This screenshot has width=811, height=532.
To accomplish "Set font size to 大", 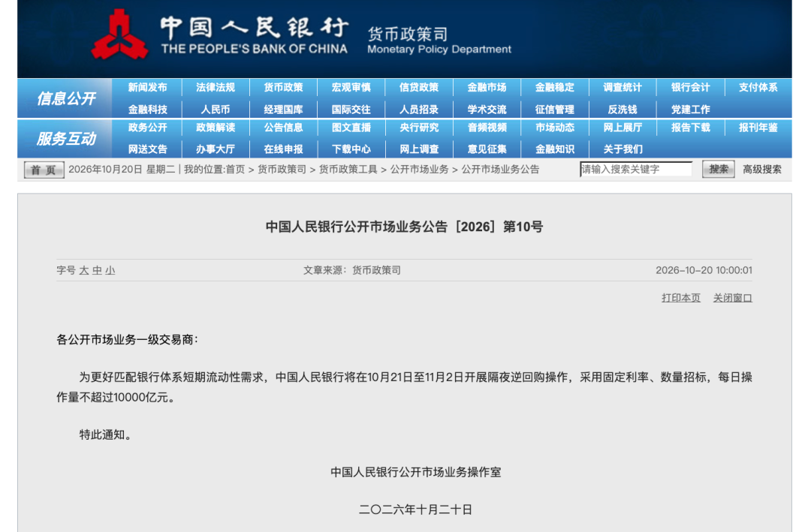I will tap(84, 270).
